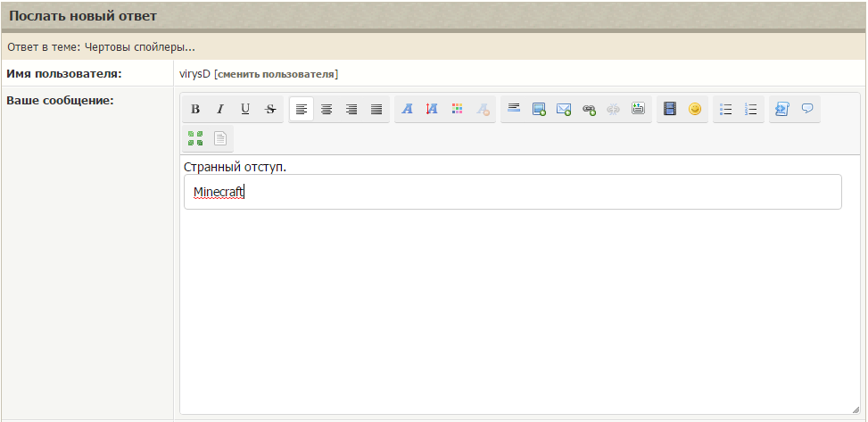868x422 pixels.
Task: Click the unlink icon
Action: click(x=614, y=109)
